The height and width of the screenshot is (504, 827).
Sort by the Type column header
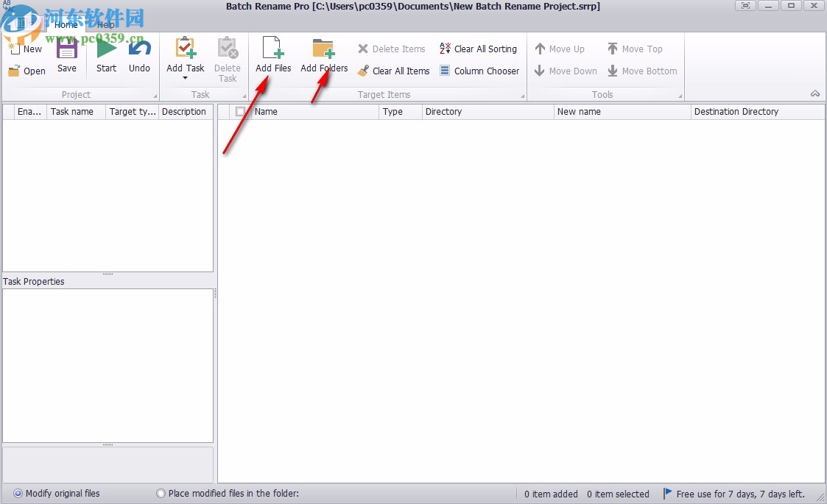(x=401, y=112)
